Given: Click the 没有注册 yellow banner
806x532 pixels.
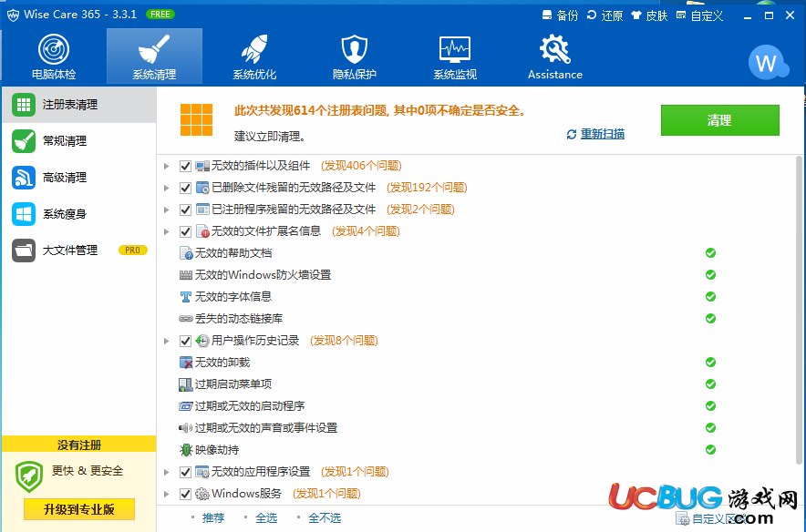Looking at the screenshot, I should [79, 445].
